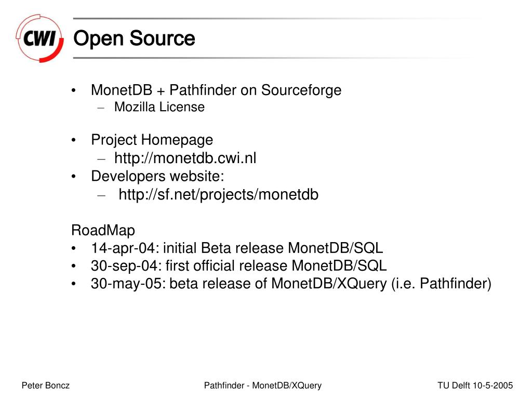Click the bullet before Project Homepage
The width and height of the screenshot is (532, 399).
pos(74,140)
